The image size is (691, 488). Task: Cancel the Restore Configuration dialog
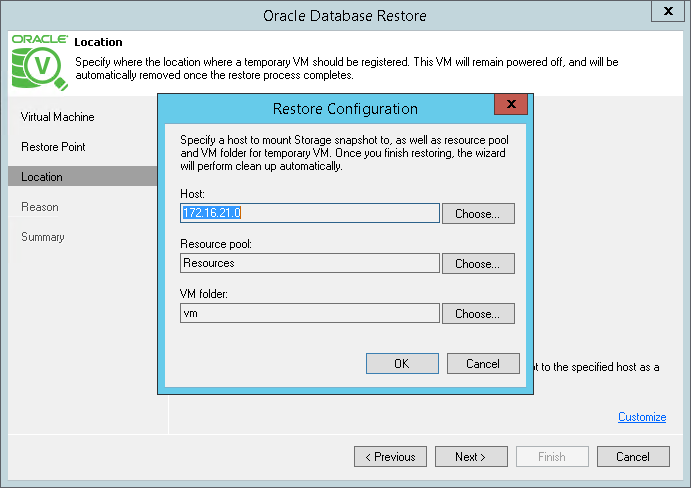pos(483,363)
